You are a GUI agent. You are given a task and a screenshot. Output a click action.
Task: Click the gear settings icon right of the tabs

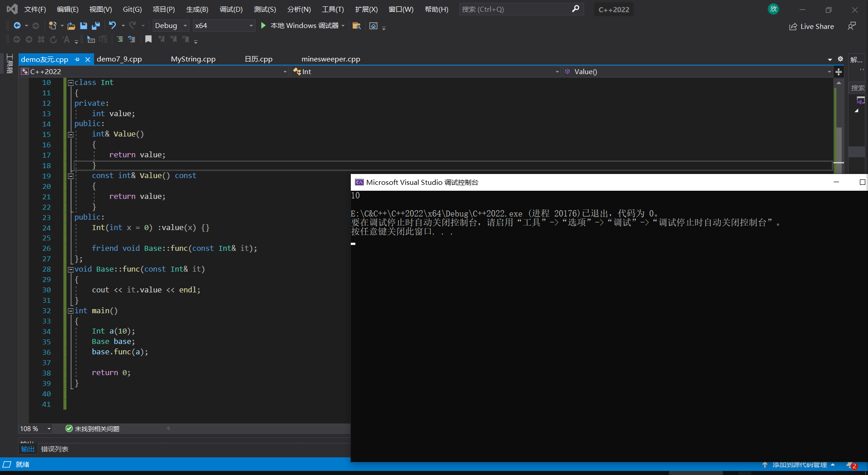tap(840, 59)
